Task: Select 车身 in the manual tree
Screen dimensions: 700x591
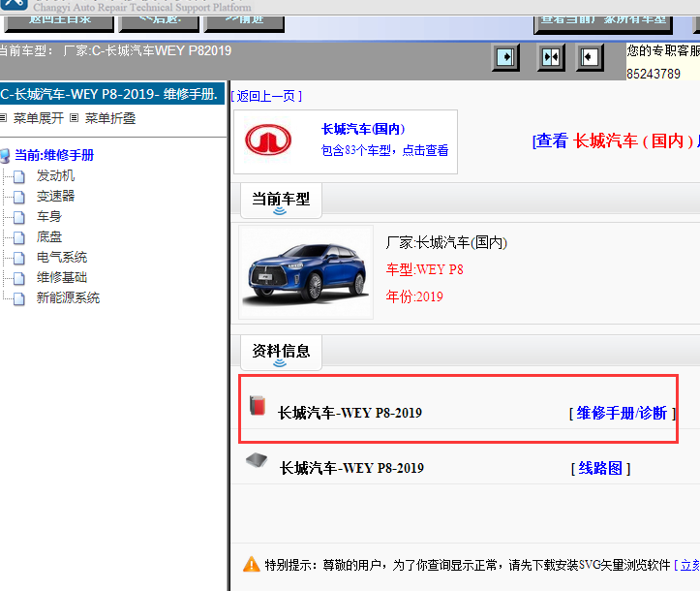Action: tap(49, 216)
